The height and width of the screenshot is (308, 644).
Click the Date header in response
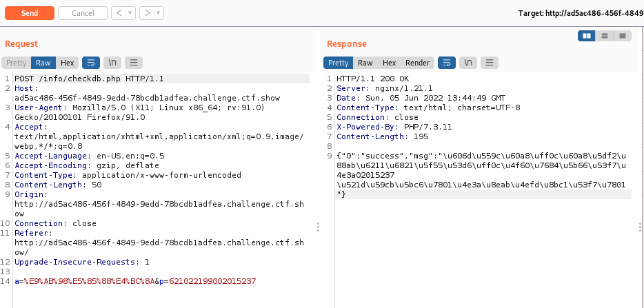(421, 98)
